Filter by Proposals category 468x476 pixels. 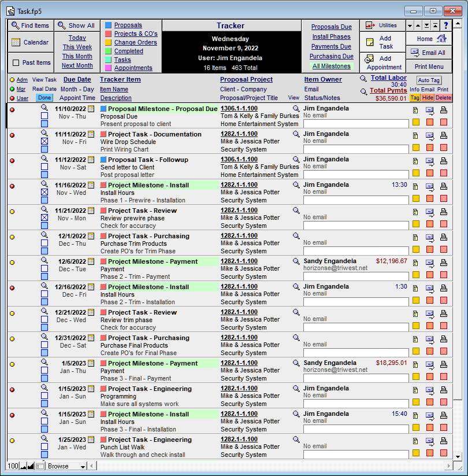(x=128, y=25)
